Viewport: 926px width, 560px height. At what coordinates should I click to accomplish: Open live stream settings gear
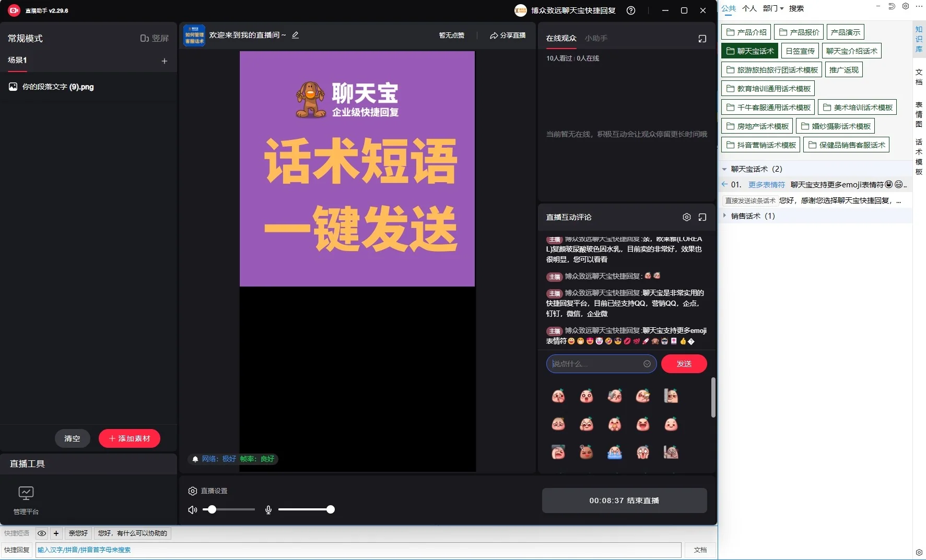pos(193,491)
